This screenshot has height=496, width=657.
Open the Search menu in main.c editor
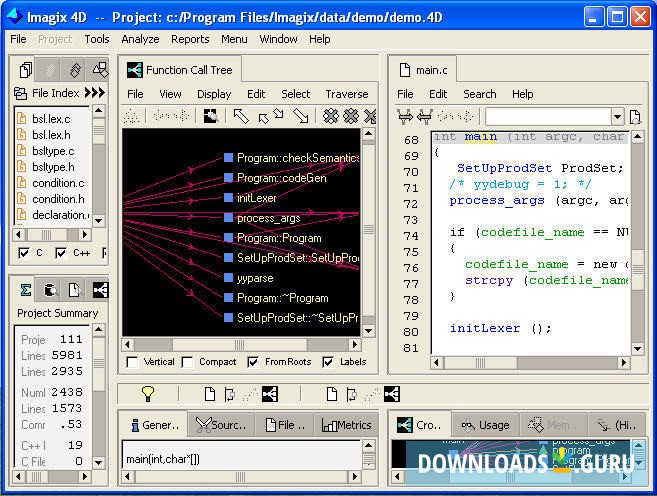(480, 94)
